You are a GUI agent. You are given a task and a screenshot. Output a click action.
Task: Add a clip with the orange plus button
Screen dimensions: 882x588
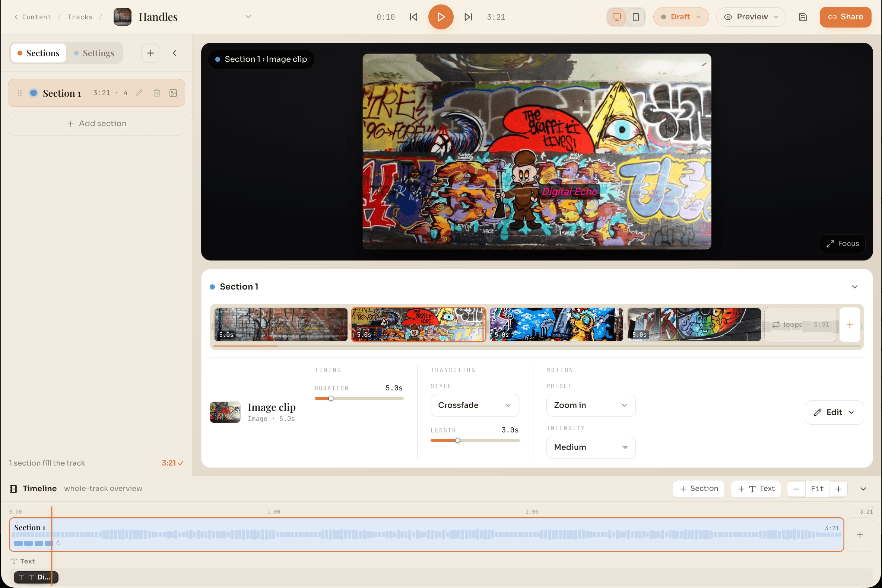(850, 325)
